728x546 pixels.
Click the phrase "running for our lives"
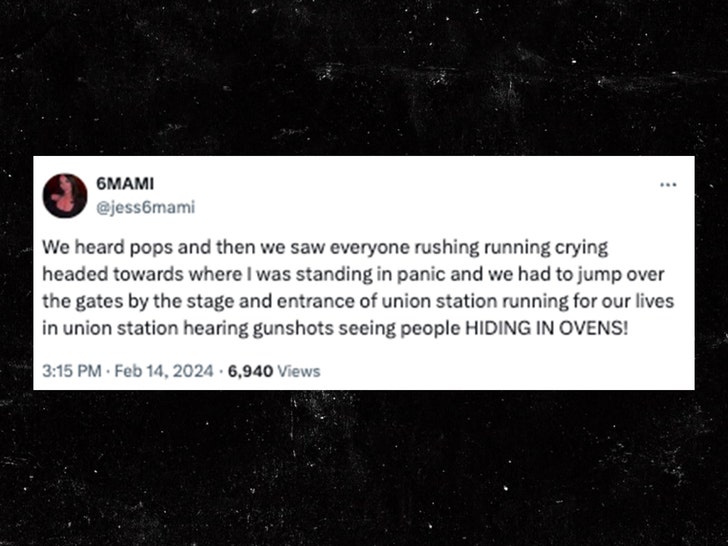click(574, 300)
